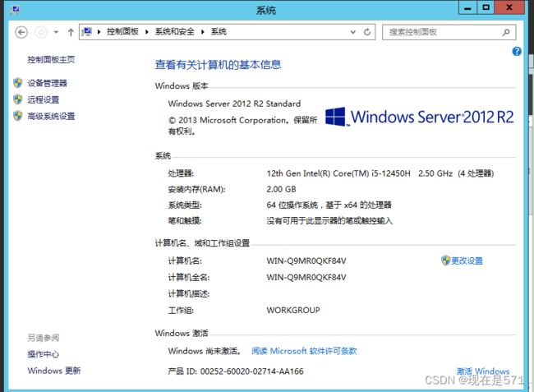Close the 系统 window
Screen dimensions: 534x392
(509, 7)
